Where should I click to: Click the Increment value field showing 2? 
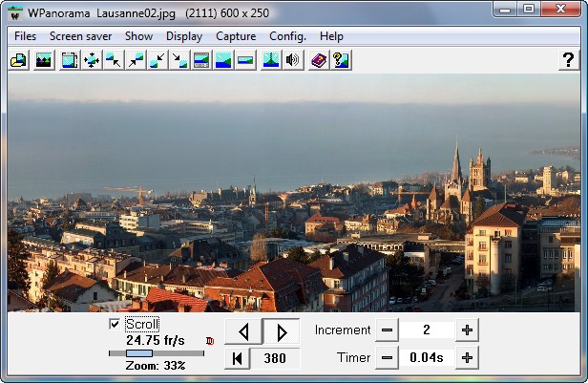427,330
